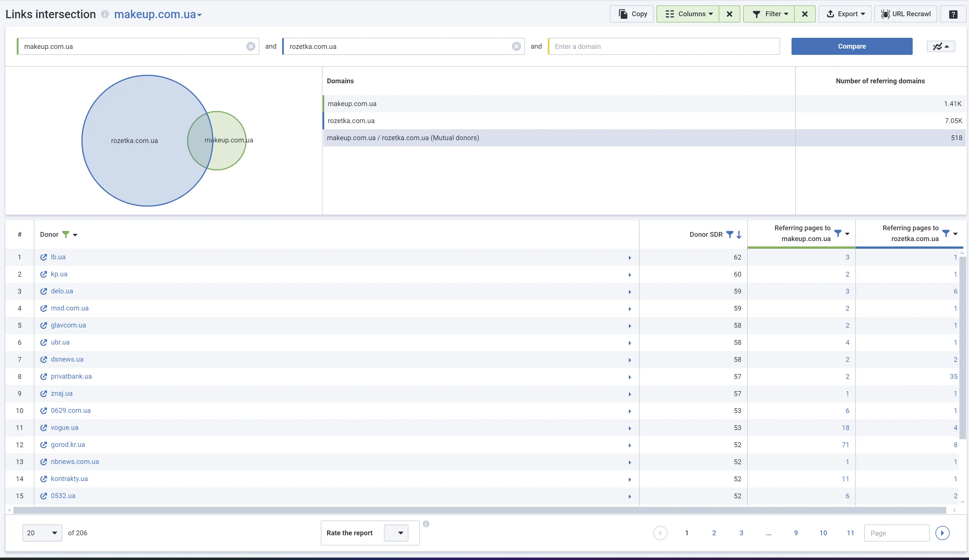Reset Columns with its X button
The image size is (969, 560).
coord(729,14)
